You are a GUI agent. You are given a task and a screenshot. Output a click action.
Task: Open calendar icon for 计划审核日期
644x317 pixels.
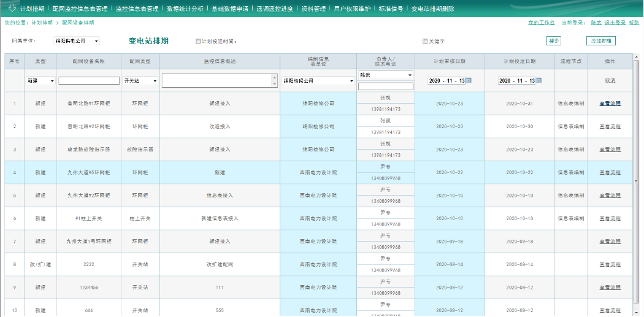pos(469,80)
